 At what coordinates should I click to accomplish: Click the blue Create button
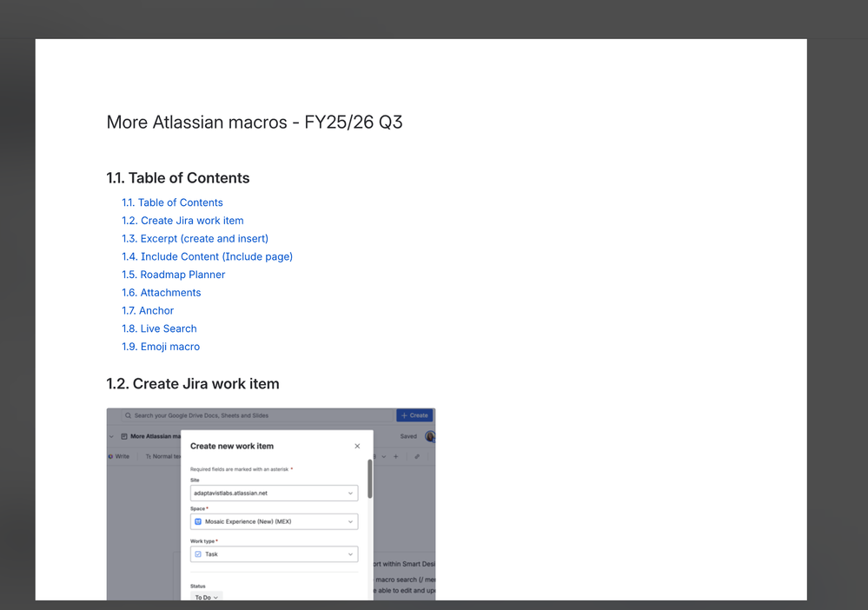click(x=414, y=415)
